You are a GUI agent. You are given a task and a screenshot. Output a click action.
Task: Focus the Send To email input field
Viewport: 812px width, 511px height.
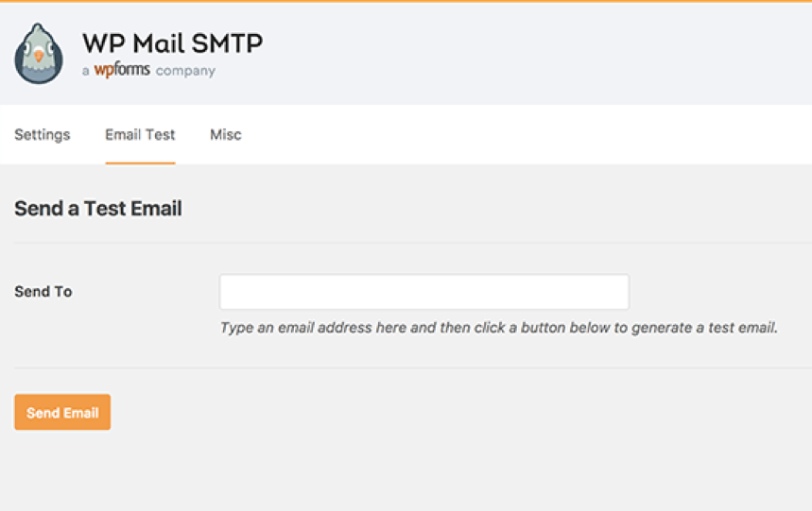[x=423, y=292]
